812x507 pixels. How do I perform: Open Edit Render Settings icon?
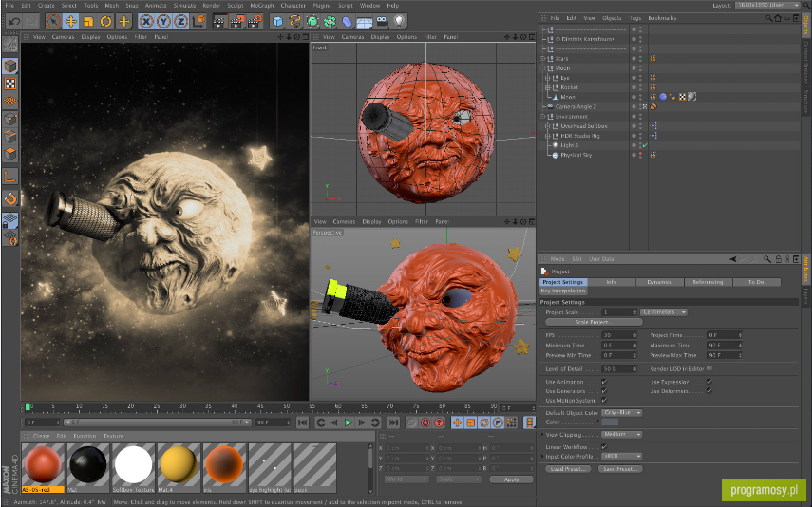click(255, 21)
